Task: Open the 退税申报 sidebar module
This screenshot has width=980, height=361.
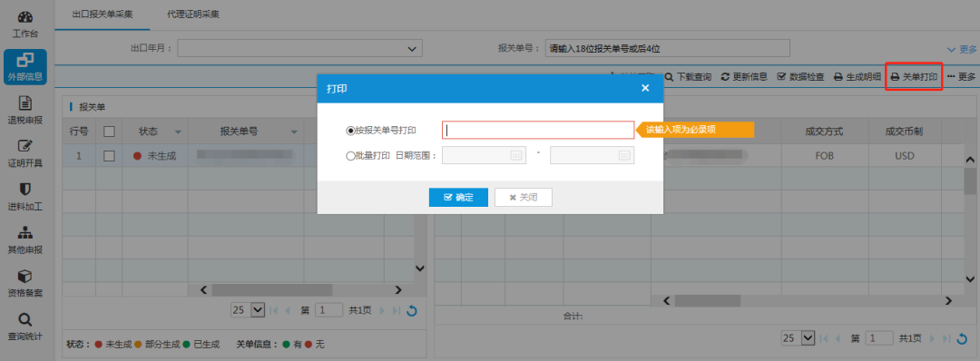Action: pyautogui.click(x=25, y=111)
